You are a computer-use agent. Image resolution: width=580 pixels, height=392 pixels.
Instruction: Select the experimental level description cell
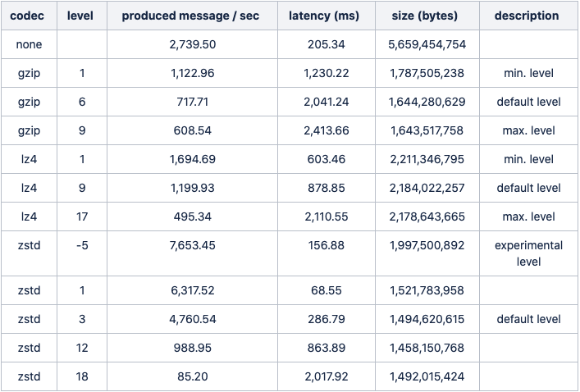[528, 253]
